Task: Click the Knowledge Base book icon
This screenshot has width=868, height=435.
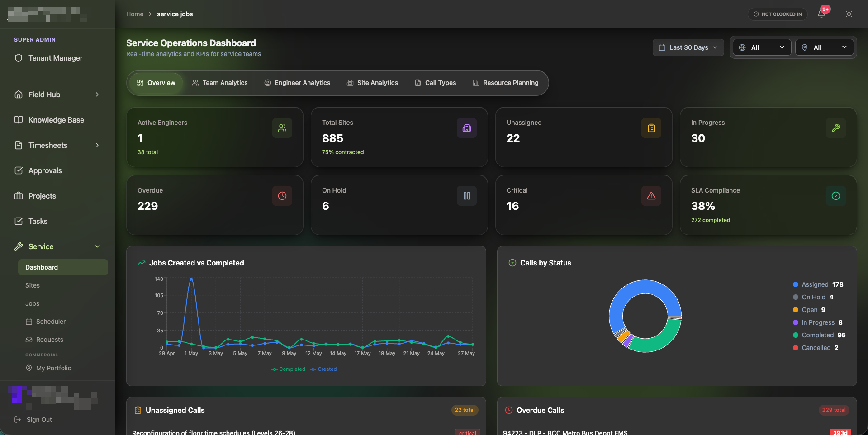Action: coord(19,120)
